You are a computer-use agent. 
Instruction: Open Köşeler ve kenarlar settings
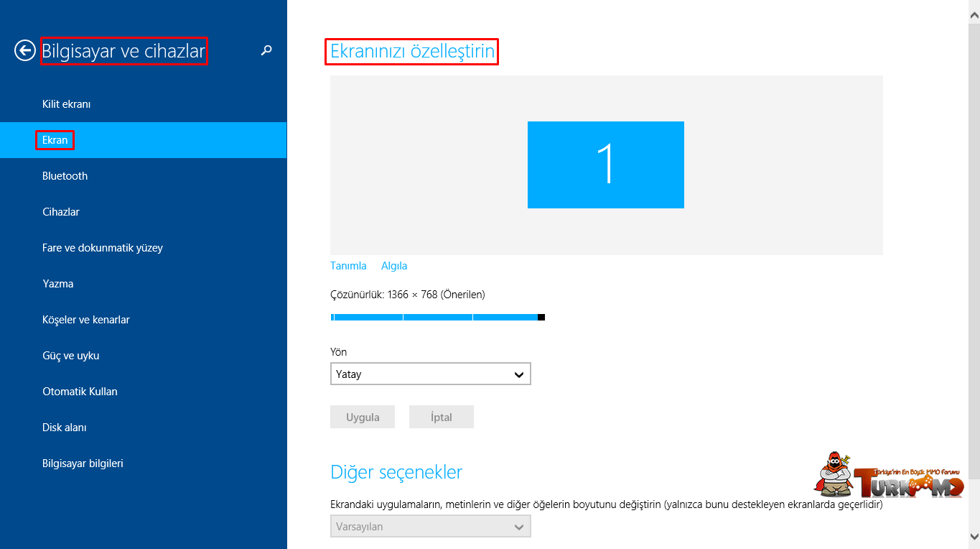tap(144, 320)
